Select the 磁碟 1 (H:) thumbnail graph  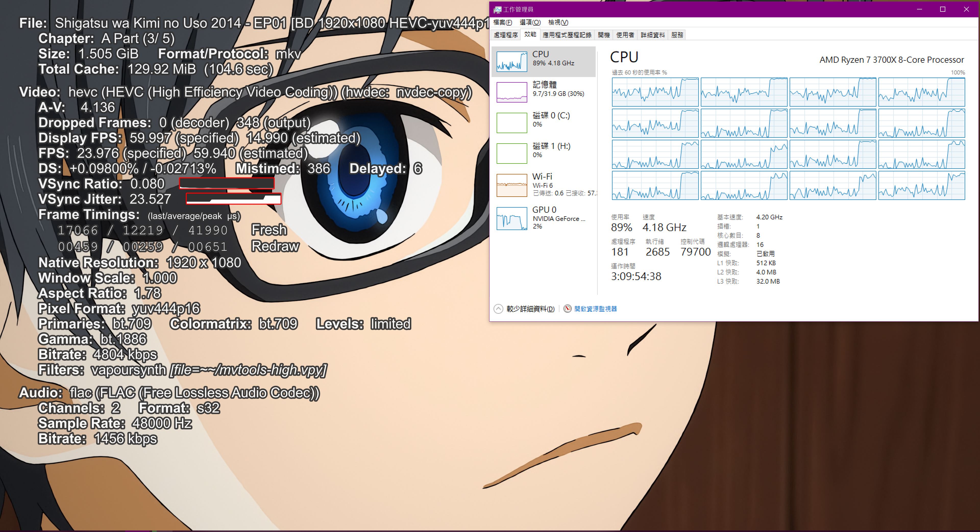[512, 154]
